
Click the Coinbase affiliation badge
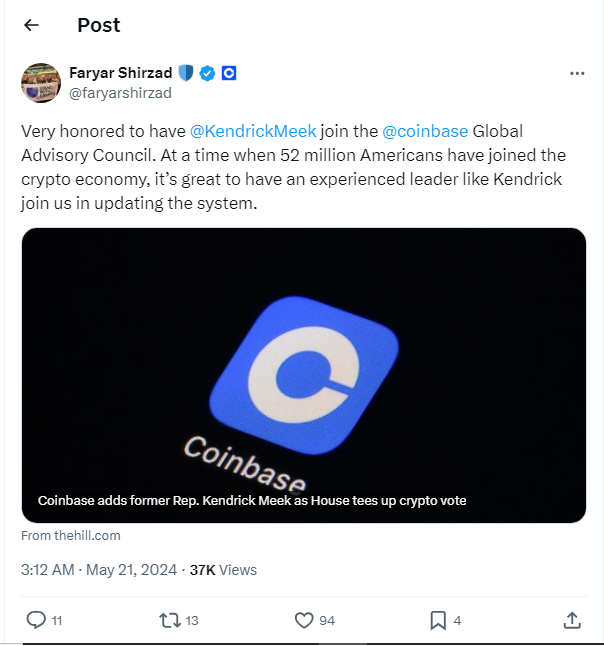pos(228,73)
